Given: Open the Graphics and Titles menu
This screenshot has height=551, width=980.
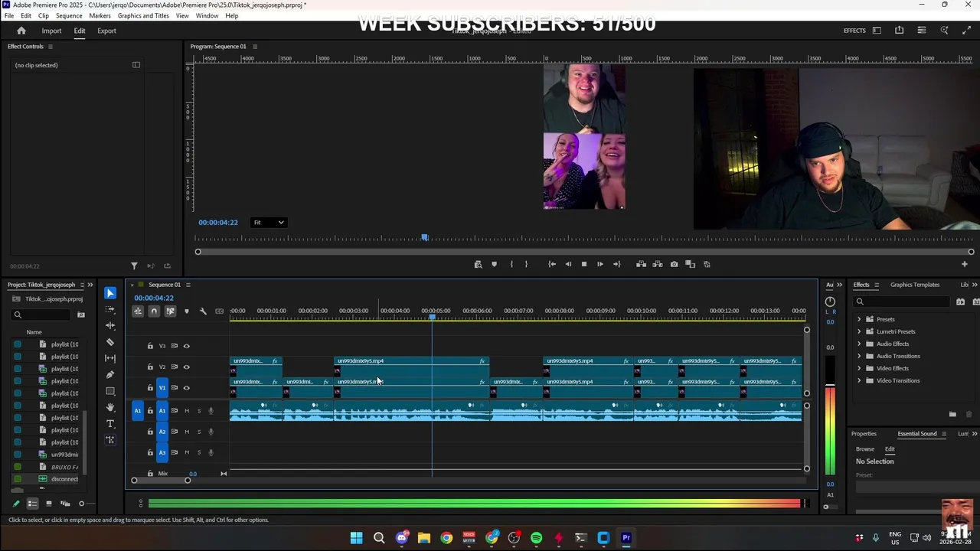Looking at the screenshot, I should [143, 15].
